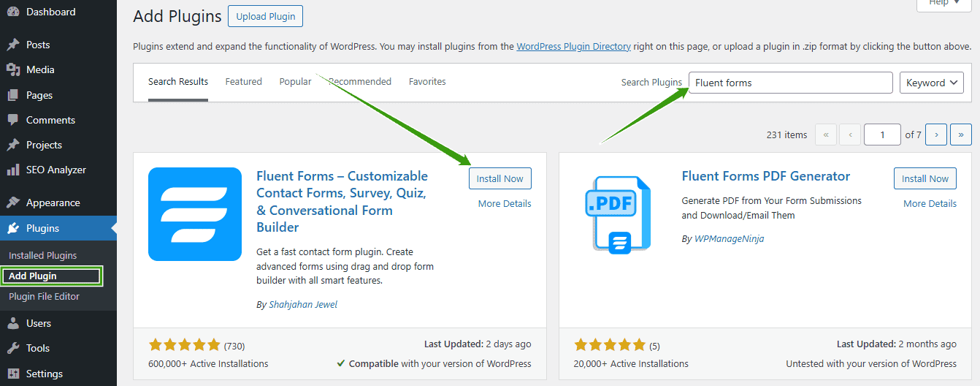Click the 231 items count text
The width and height of the screenshot is (980, 386).
pos(787,135)
